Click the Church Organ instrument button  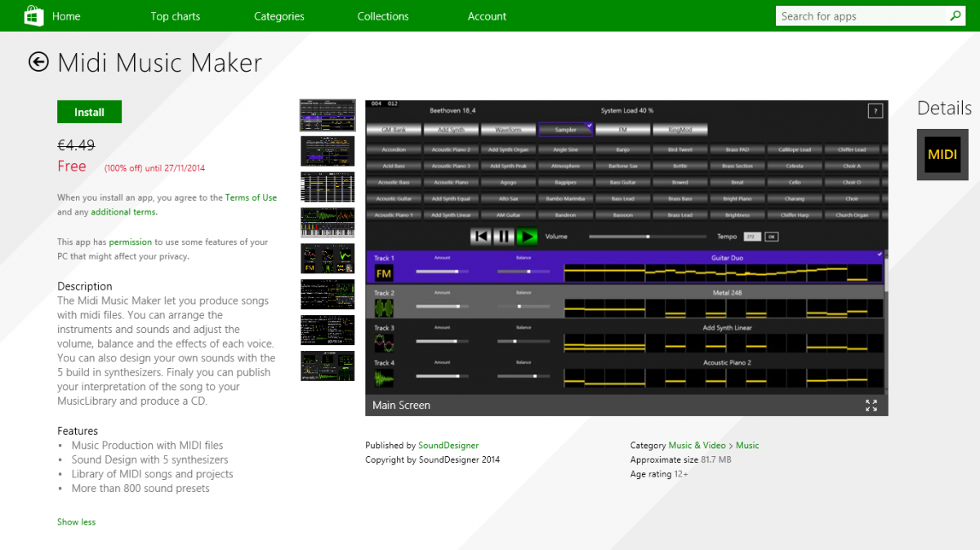pyautogui.click(x=852, y=215)
